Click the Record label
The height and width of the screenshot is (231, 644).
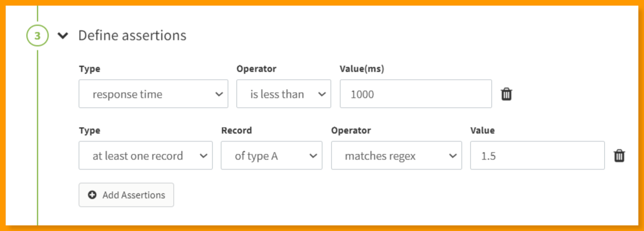236,131
